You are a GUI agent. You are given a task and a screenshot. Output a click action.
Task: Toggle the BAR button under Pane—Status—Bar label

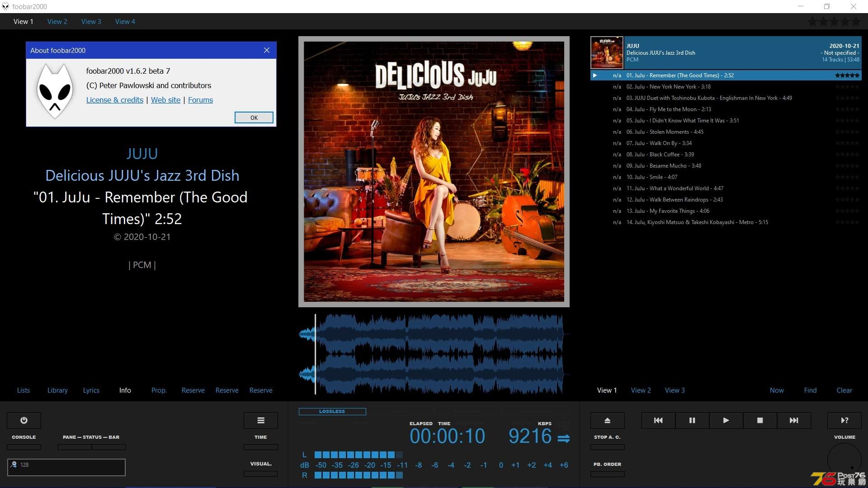click(x=109, y=447)
